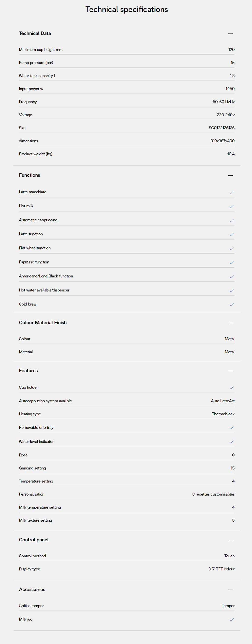Click the Milk jug checkmark icon
The width and height of the screenshot is (252, 644).
tap(232, 619)
